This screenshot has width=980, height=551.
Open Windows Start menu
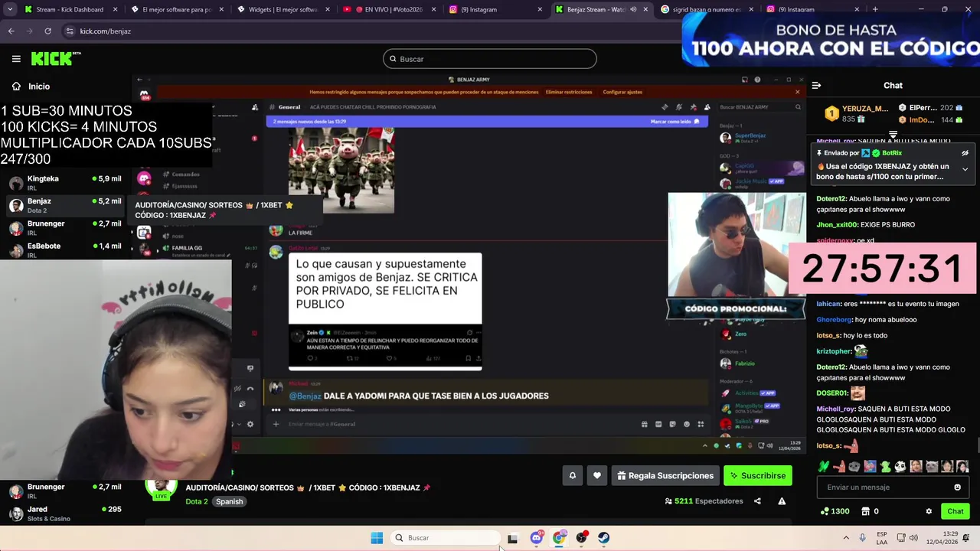pyautogui.click(x=377, y=538)
